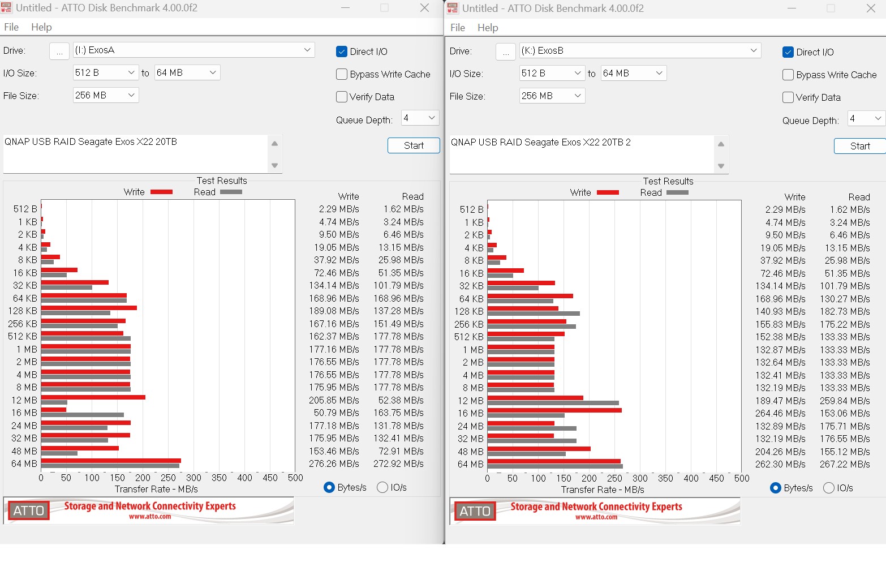This screenshot has height=588, width=886.
Task: Open the Help menu in the ExosB window
Action: point(488,28)
